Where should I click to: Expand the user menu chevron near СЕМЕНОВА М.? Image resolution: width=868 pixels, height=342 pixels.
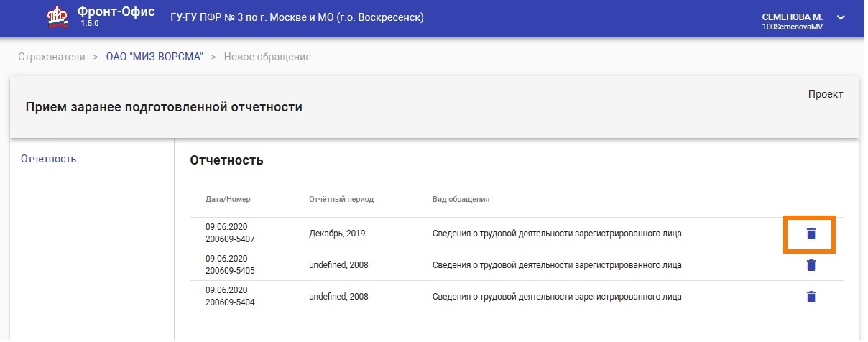pos(841,17)
